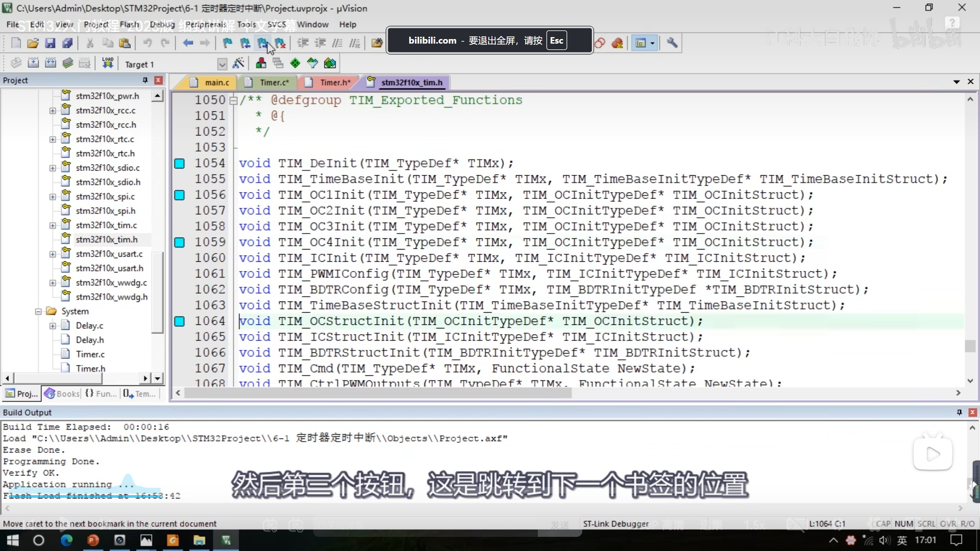Switch to the main.c tab
The image size is (980, 551).
(216, 83)
